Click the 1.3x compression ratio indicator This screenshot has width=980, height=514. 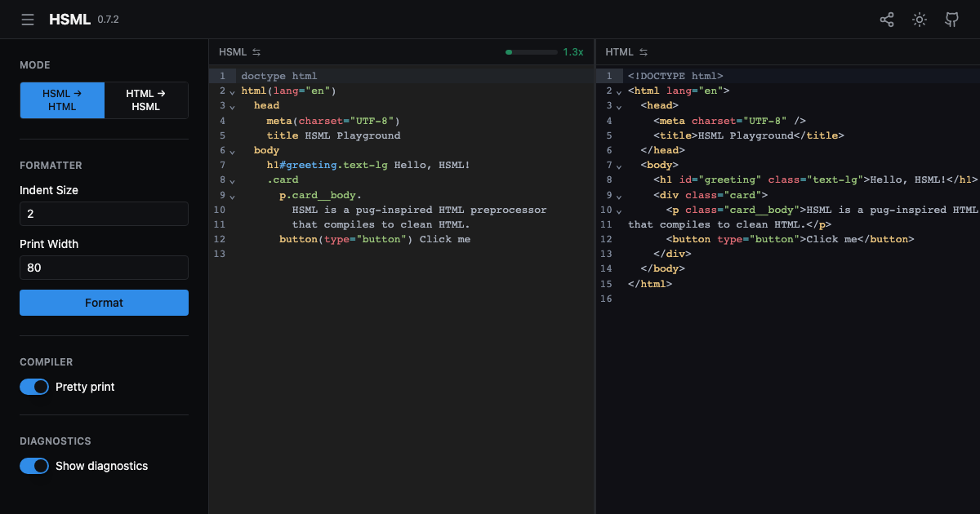572,52
